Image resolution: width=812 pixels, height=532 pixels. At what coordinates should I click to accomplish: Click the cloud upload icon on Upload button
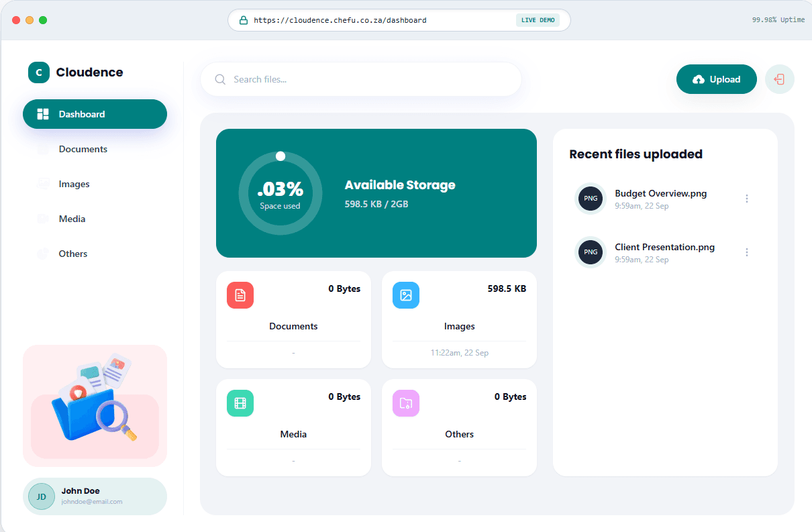[x=699, y=79]
